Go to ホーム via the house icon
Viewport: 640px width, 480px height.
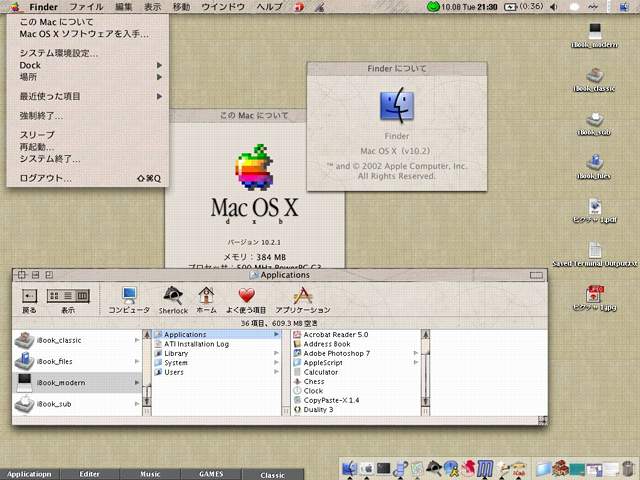(206, 300)
